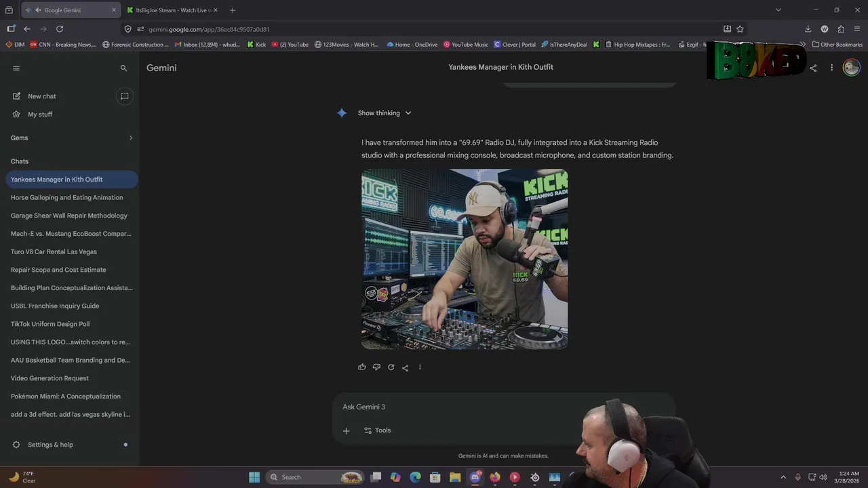
Task: Open the sidebar search icon
Action: [x=123, y=68]
